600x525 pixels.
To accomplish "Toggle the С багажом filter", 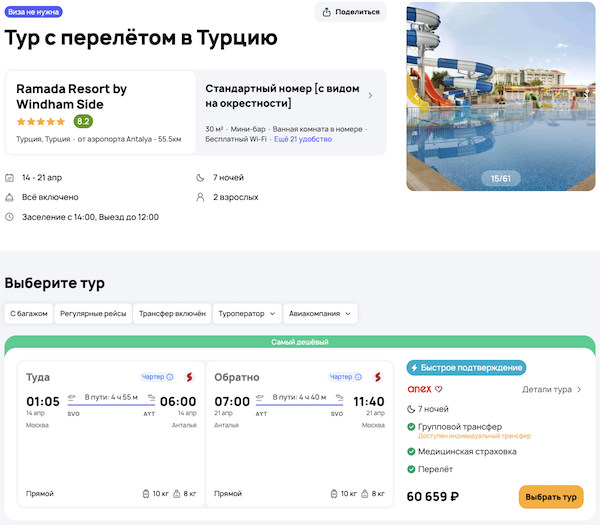I will point(29,313).
